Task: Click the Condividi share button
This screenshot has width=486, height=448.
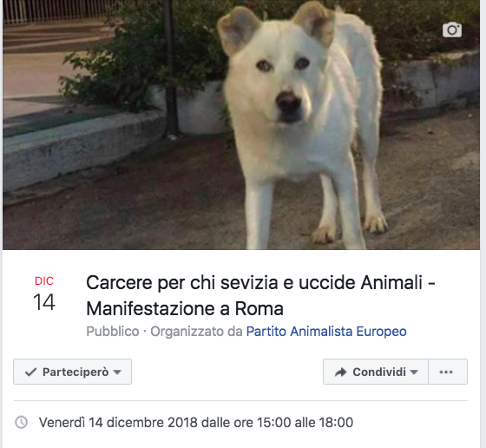Action: [376, 372]
